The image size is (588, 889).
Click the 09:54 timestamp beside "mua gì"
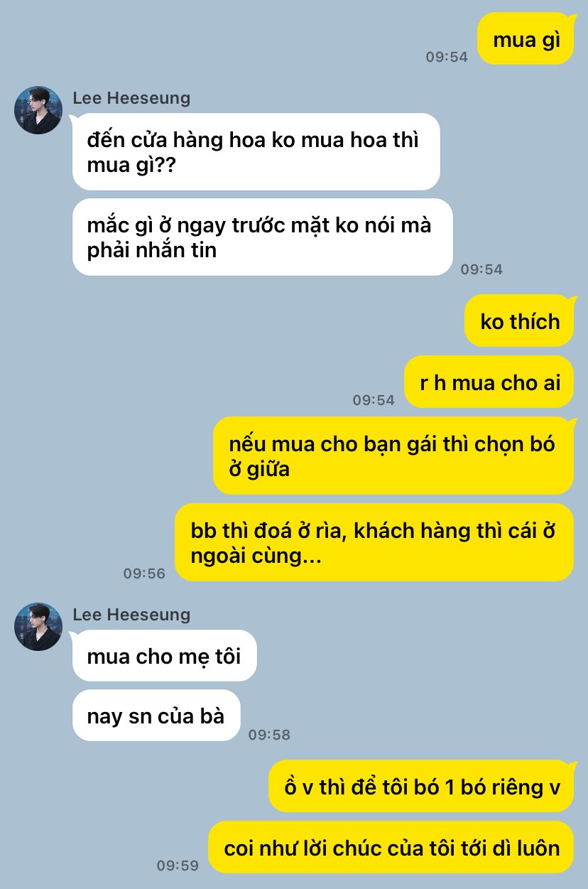click(x=447, y=57)
